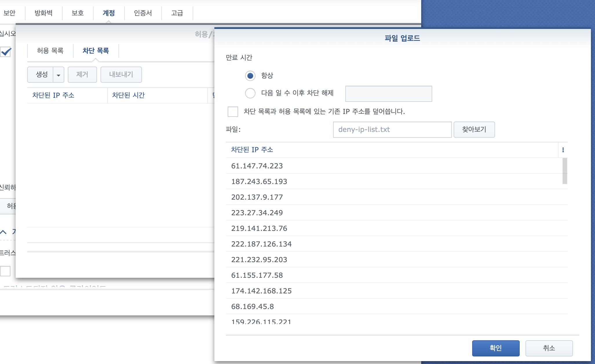Toggle the empty checkbox at bottom left
The image size is (595, 364).
pyautogui.click(x=5, y=271)
